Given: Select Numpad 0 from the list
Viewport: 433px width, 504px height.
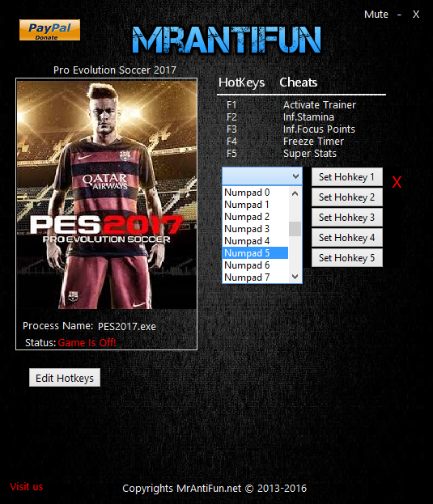Looking at the screenshot, I should pos(255,193).
